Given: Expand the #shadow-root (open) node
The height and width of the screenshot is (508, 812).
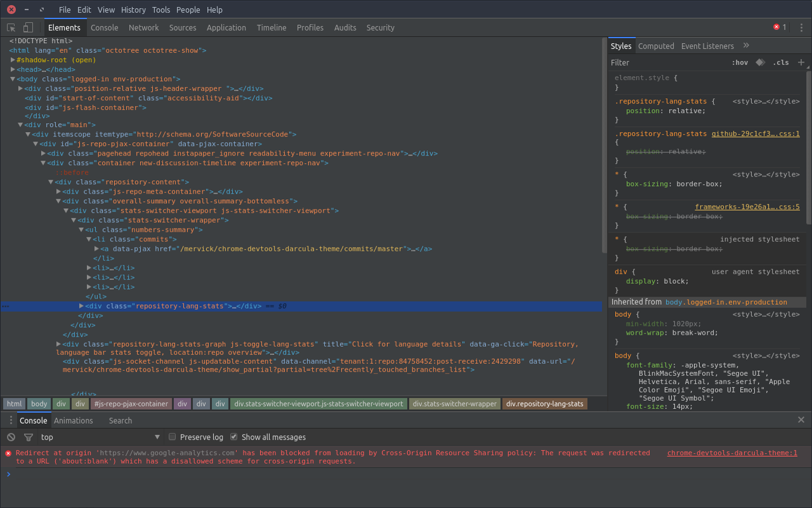Looking at the screenshot, I should tap(13, 60).
